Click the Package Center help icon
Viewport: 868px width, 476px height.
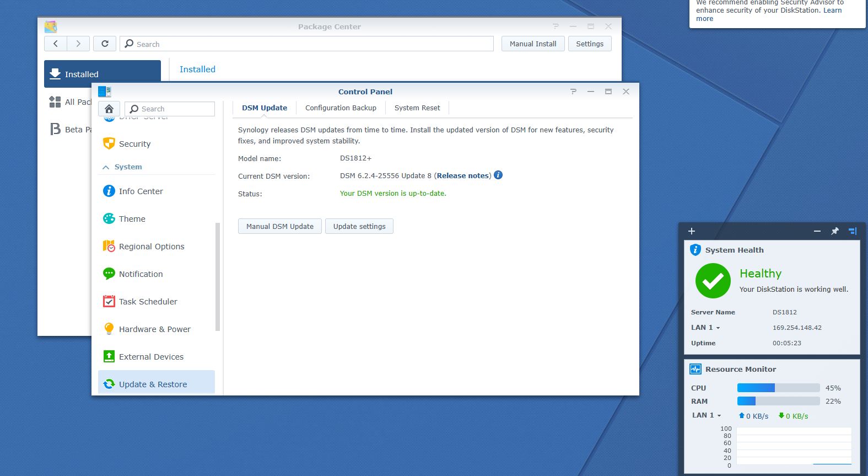pyautogui.click(x=556, y=26)
